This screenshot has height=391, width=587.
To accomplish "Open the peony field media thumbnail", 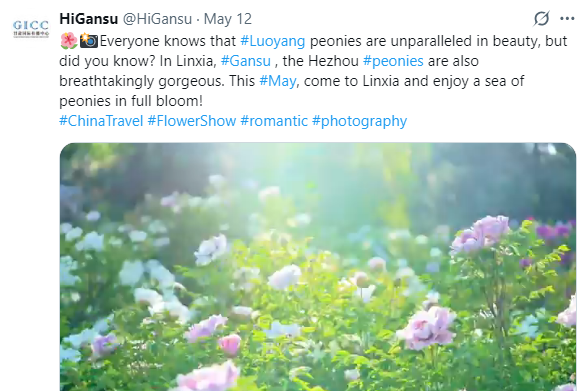I will [318, 267].
